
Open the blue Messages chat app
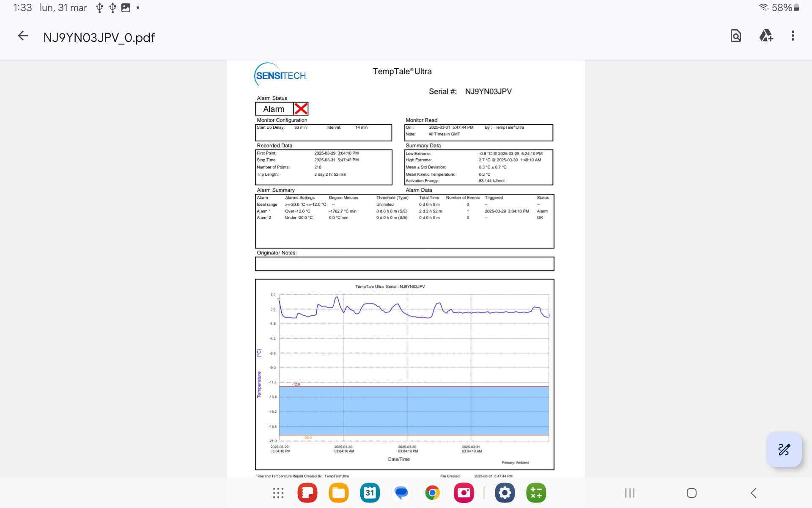[401, 493]
